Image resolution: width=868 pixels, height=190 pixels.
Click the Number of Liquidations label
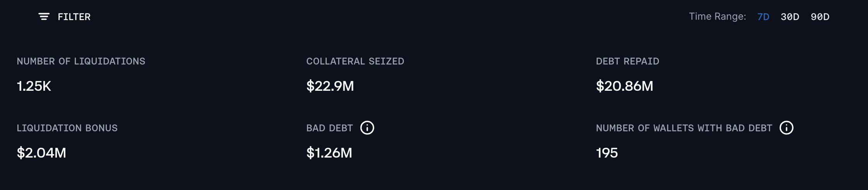pos(81,61)
